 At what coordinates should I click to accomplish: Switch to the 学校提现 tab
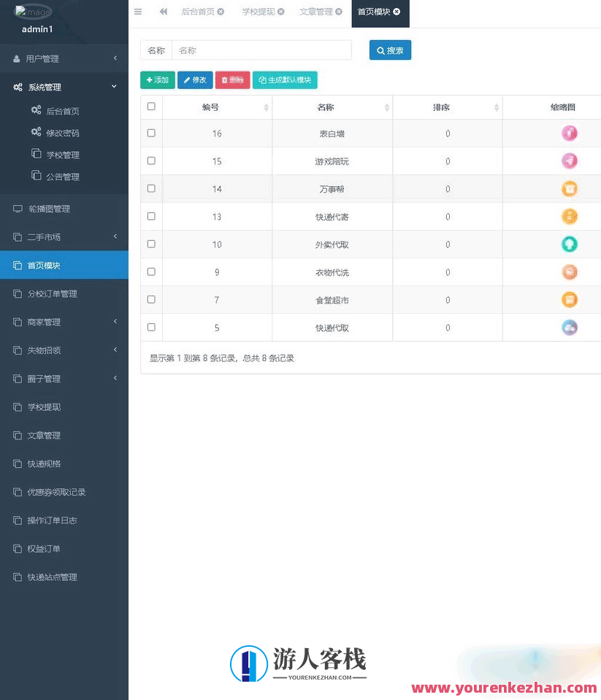[x=257, y=11]
